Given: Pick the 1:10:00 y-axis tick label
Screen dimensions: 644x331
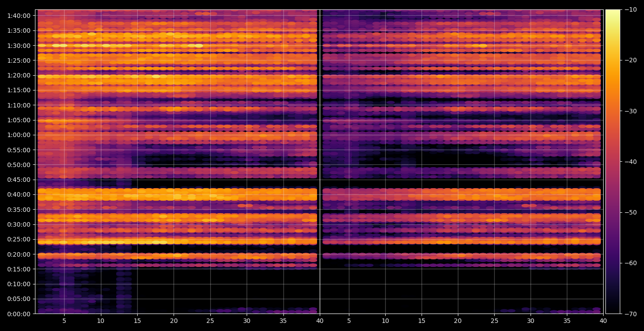Looking at the screenshot, I should click(19, 105).
